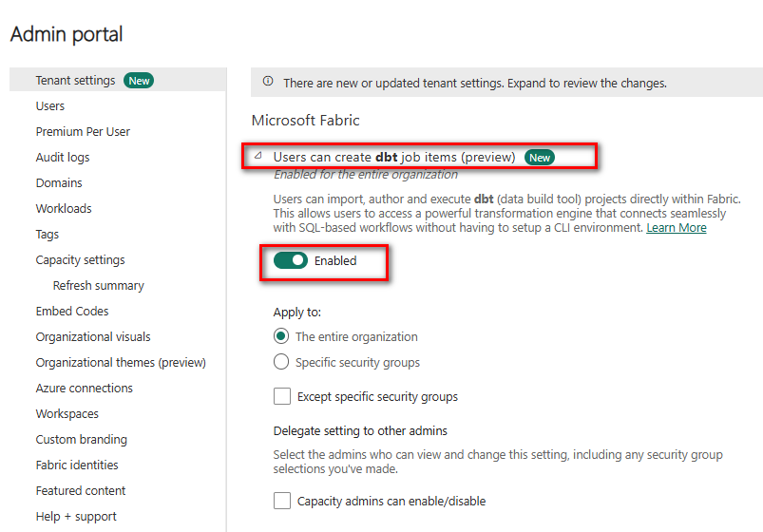Screen dimensions: 763x532
Task: Go to Audit logs section
Action: coord(63,158)
